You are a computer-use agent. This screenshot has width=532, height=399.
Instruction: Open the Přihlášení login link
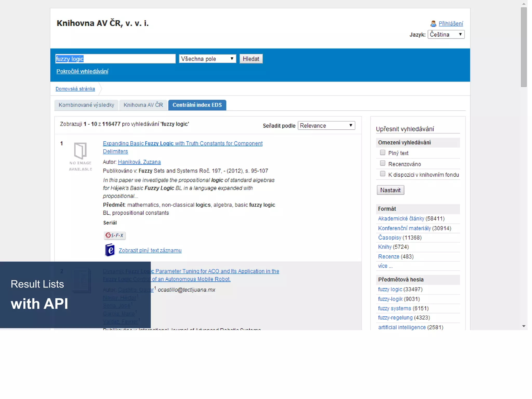pos(451,24)
